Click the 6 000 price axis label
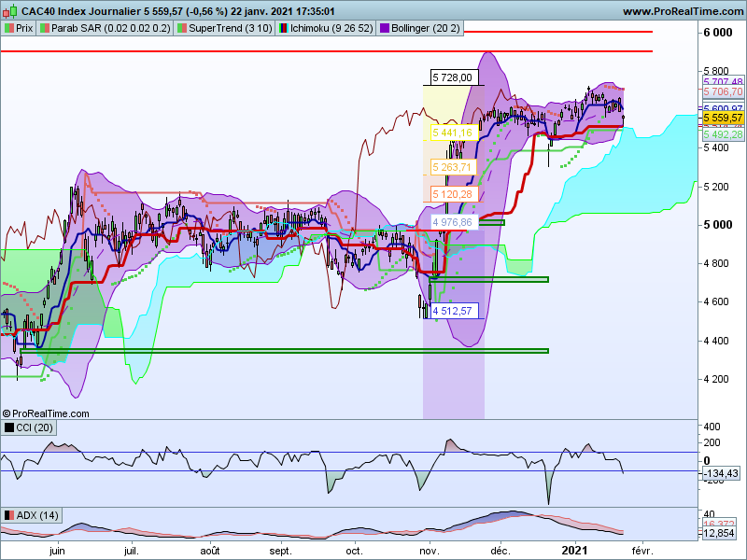Screen dimensions: 747x560 coord(717,33)
